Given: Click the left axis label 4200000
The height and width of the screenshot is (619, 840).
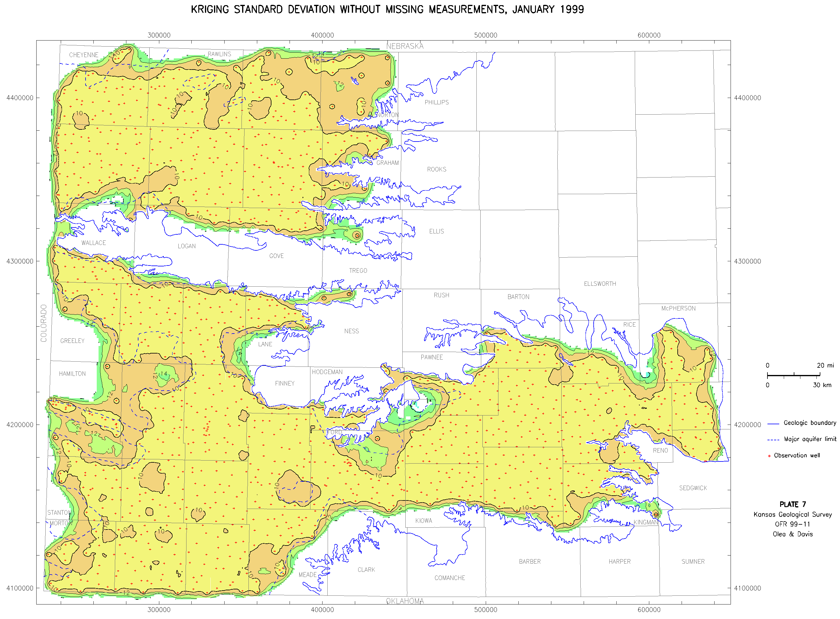Looking at the screenshot, I should 20,425.
